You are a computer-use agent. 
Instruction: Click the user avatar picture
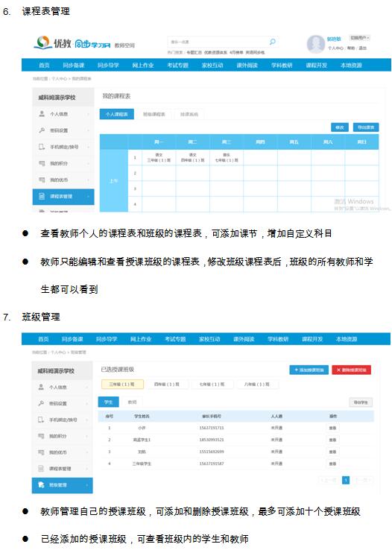(x=315, y=44)
